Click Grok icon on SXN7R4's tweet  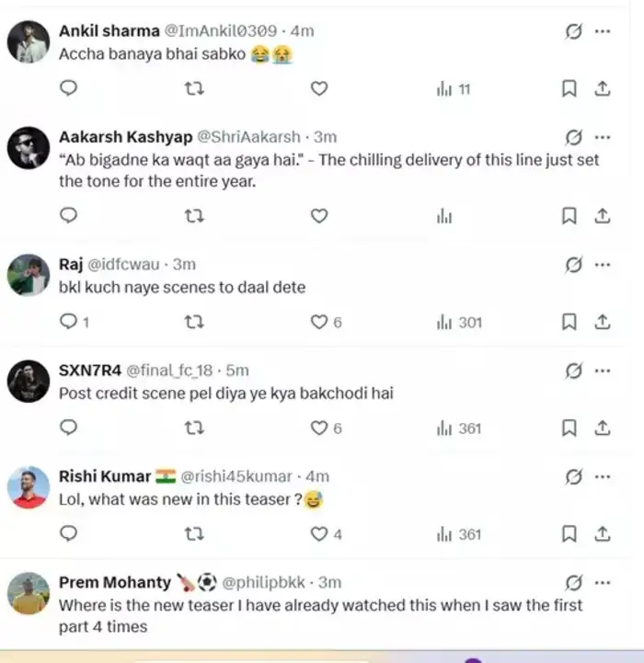(573, 371)
